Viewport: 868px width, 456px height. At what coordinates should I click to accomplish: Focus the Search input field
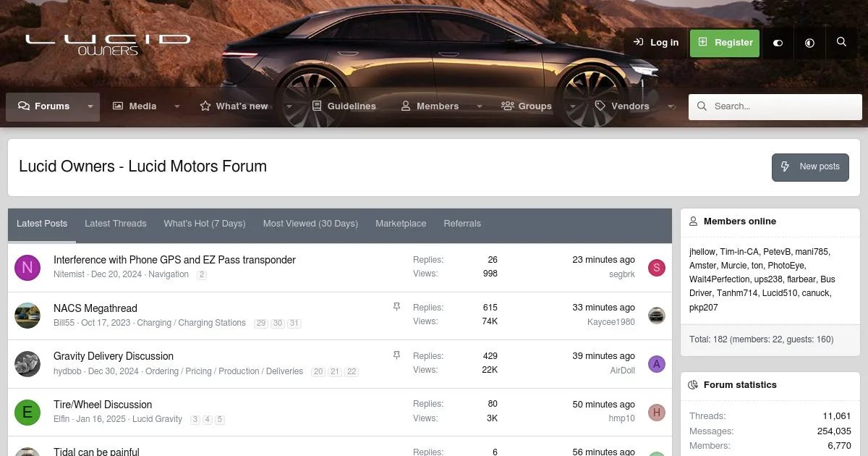click(x=775, y=106)
